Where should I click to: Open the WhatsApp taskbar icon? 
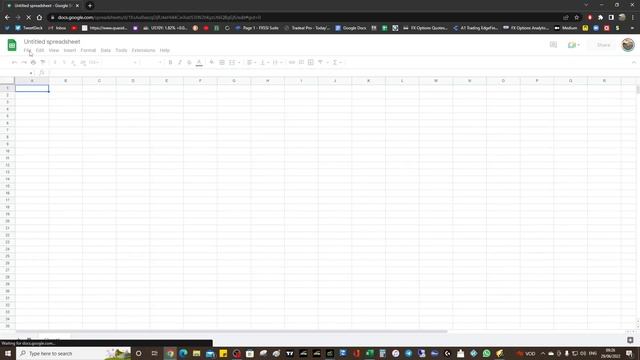click(x=487, y=353)
